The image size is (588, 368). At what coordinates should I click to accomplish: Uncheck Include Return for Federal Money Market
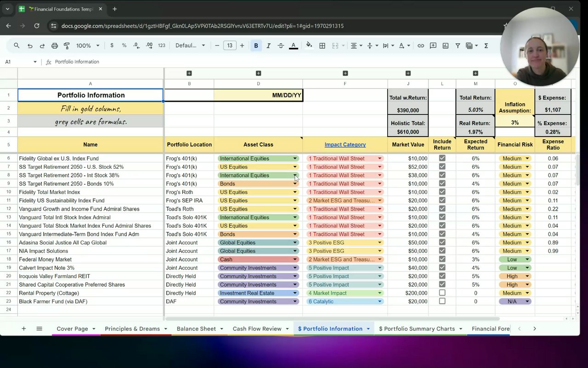click(x=442, y=259)
